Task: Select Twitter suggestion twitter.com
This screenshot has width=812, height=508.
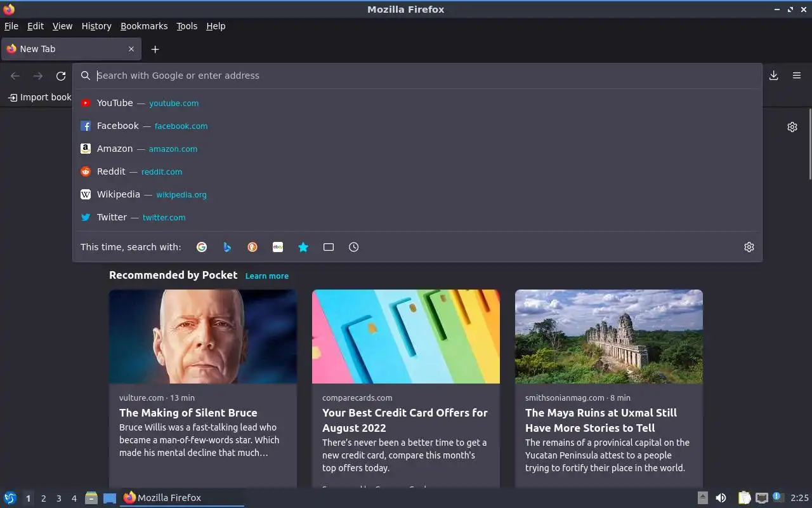Action: (417, 217)
